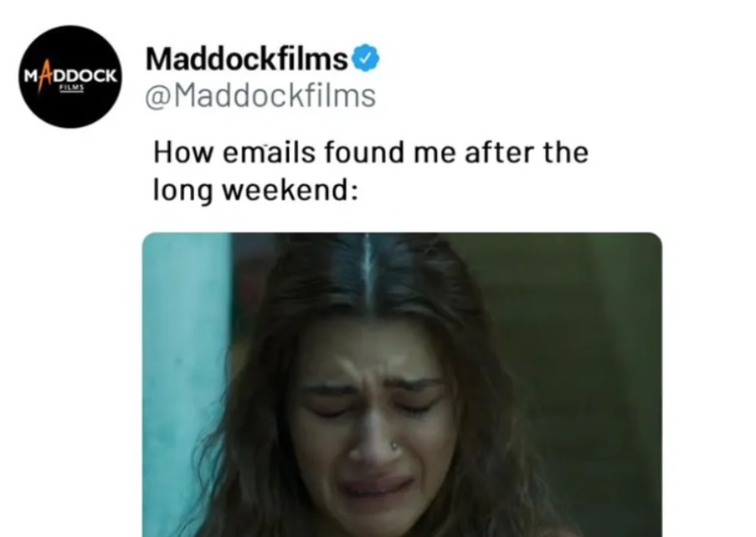
Task: Click the woman's nose ring in the image
Action: point(394,446)
